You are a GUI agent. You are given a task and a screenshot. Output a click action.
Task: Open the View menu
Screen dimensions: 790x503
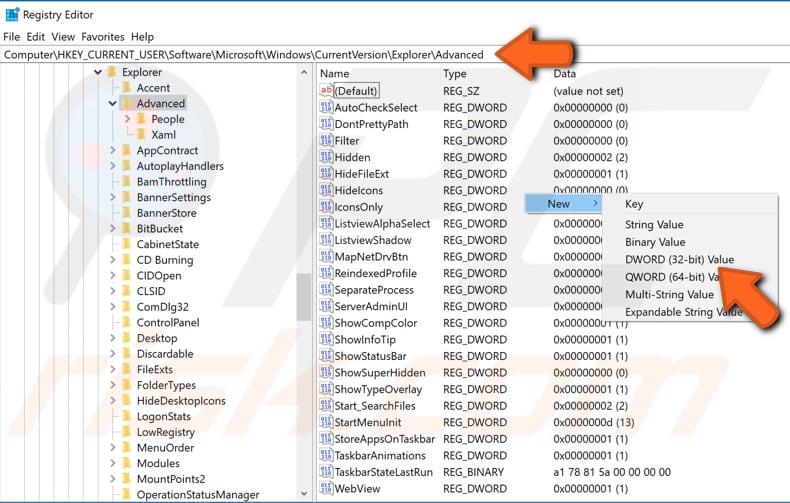(63, 37)
